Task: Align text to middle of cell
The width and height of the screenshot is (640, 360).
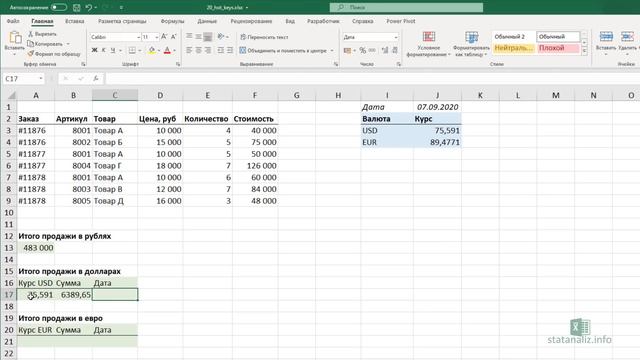Action: pos(198,37)
